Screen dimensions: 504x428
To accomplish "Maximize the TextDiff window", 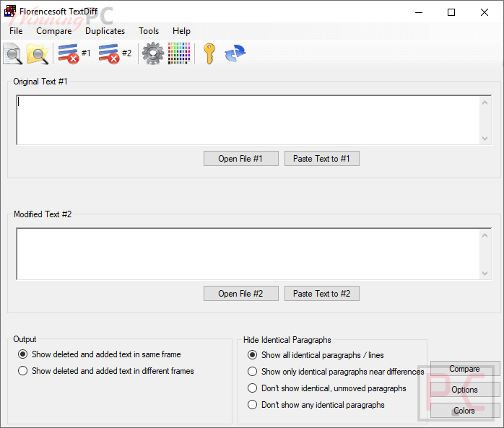I will point(451,12).
